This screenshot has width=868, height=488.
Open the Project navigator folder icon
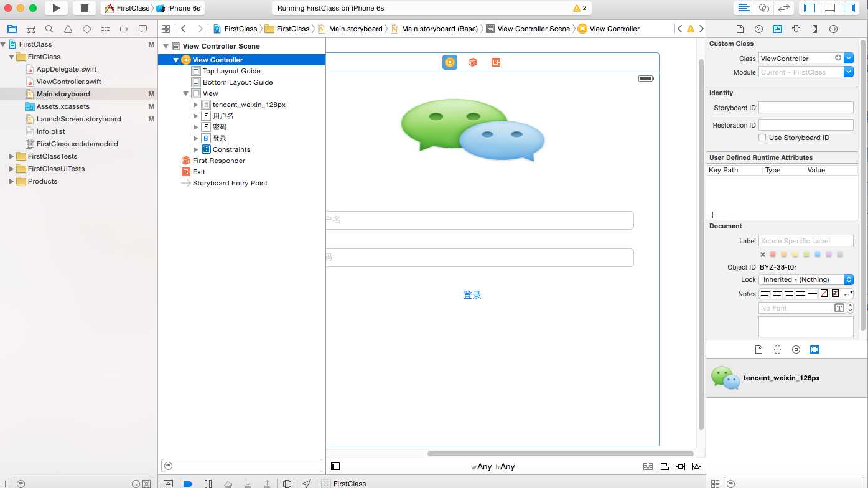pyautogui.click(x=12, y=29)
